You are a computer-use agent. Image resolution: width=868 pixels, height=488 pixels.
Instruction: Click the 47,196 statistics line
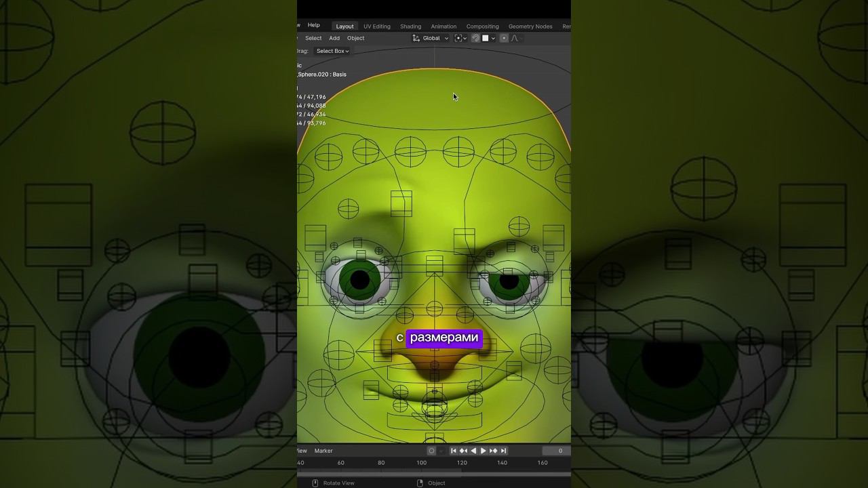pyautogui.click(x=312, y=97)
